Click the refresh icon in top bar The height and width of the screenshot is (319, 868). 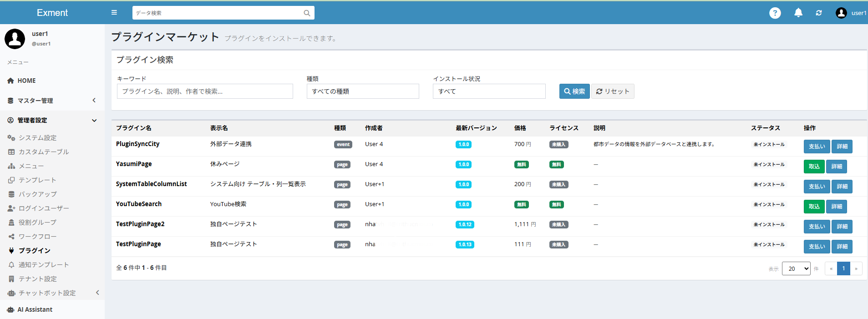click(x=819, y=13)
